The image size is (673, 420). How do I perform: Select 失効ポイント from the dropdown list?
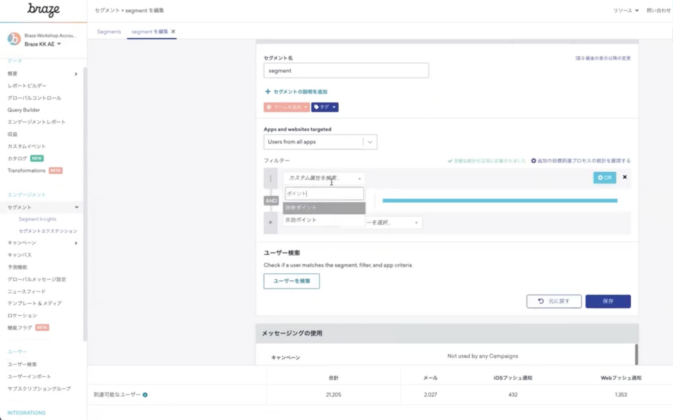click(x=301, y=219)
